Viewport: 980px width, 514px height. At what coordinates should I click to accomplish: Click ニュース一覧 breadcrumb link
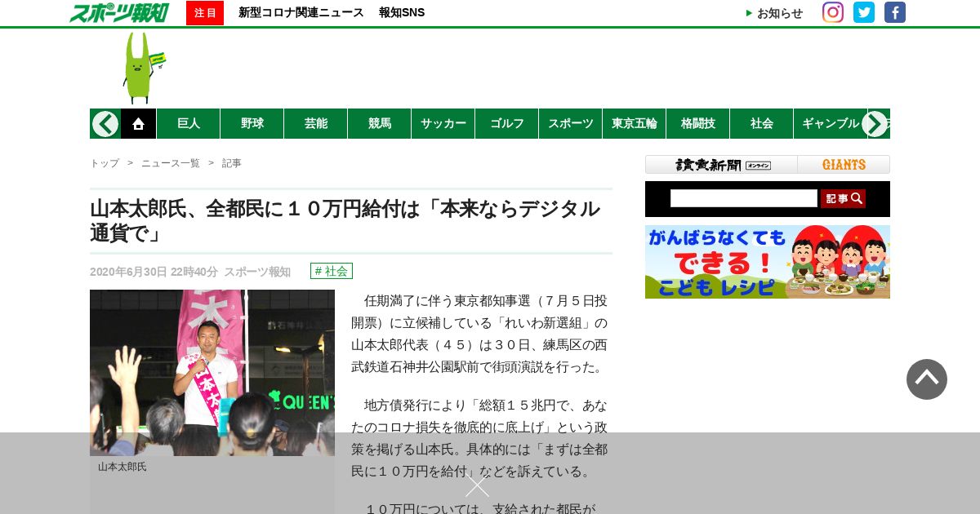pyautogui.click(x=171, y=163)
